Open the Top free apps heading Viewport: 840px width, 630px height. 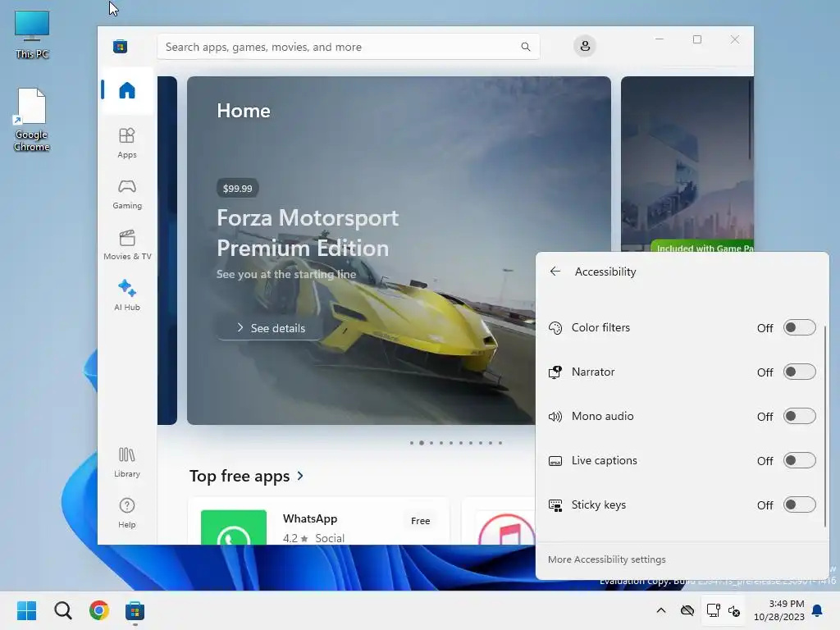coord(240,477)
